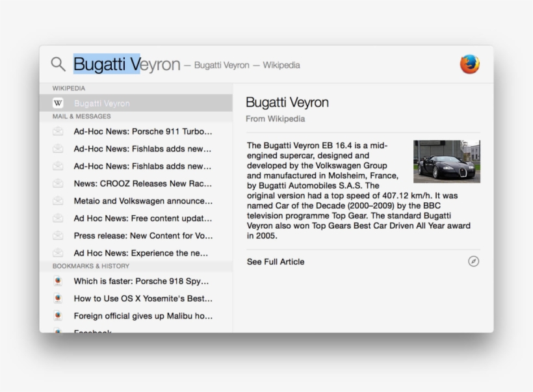Click the Mail & Messages section header
The height and width of the screenshot is (392, 533).
click(82, 116)
